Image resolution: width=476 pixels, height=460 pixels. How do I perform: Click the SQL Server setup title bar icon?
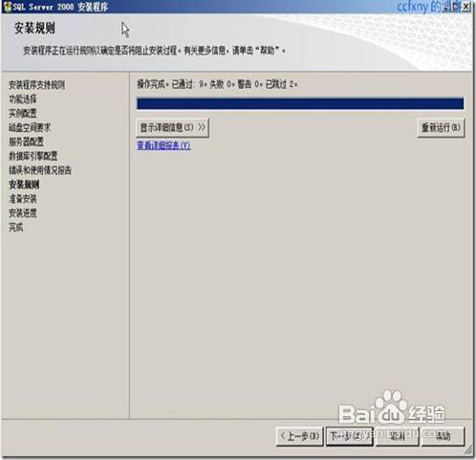[7, 7]
